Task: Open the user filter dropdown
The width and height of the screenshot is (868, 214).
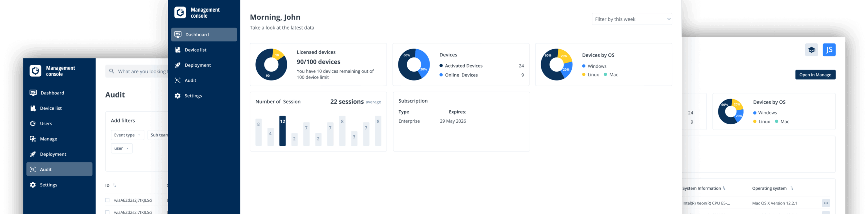Action: click(x=121, y=148)
